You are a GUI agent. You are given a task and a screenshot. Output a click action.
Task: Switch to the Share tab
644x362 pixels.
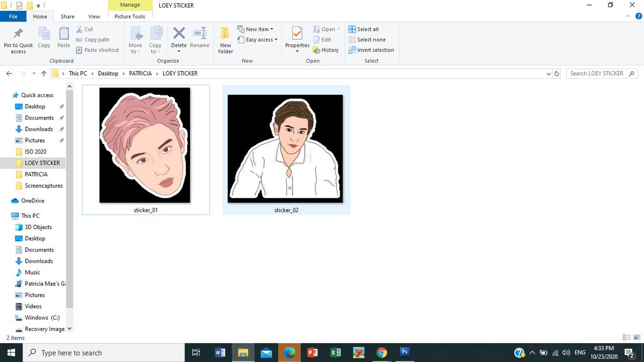point(68,17)
